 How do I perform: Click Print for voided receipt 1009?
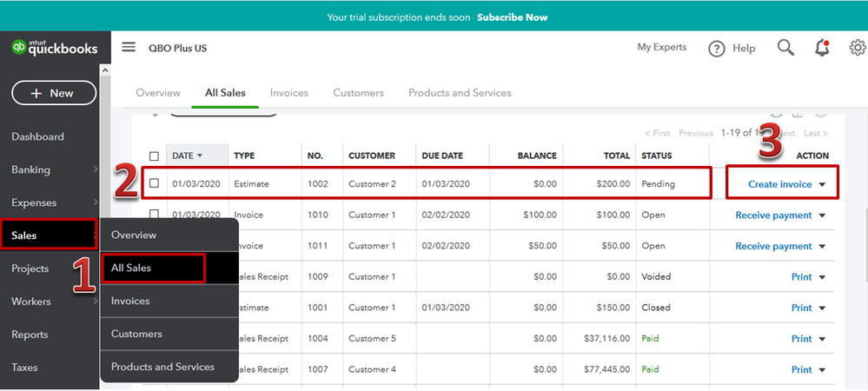[x=802, y=277]
